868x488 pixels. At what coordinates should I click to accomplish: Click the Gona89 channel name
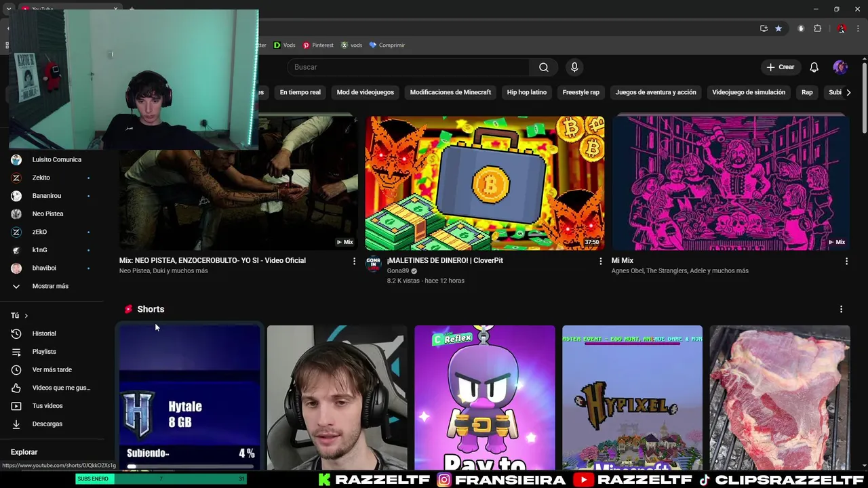pos(398,271)
